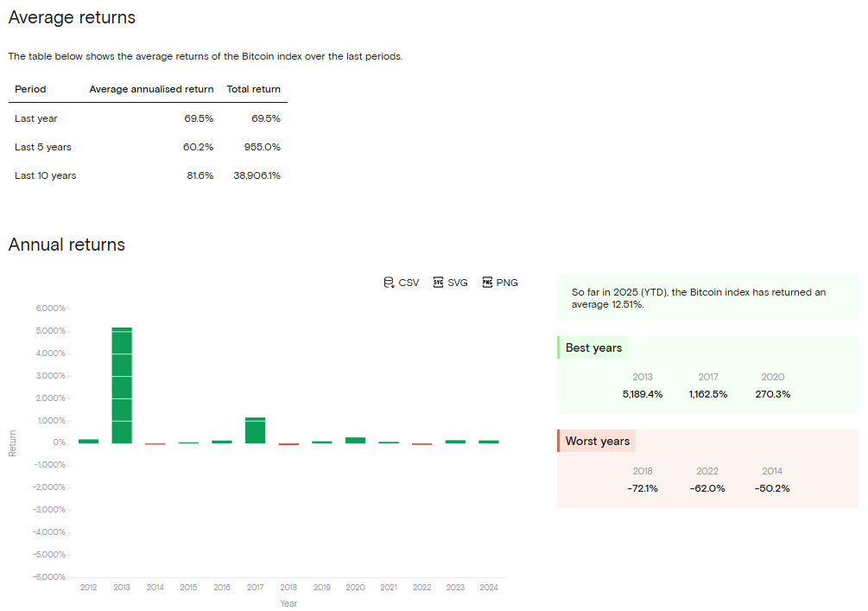Click the 2020 green bar
This screenshot has width=868, height=611.
point(355,440)
